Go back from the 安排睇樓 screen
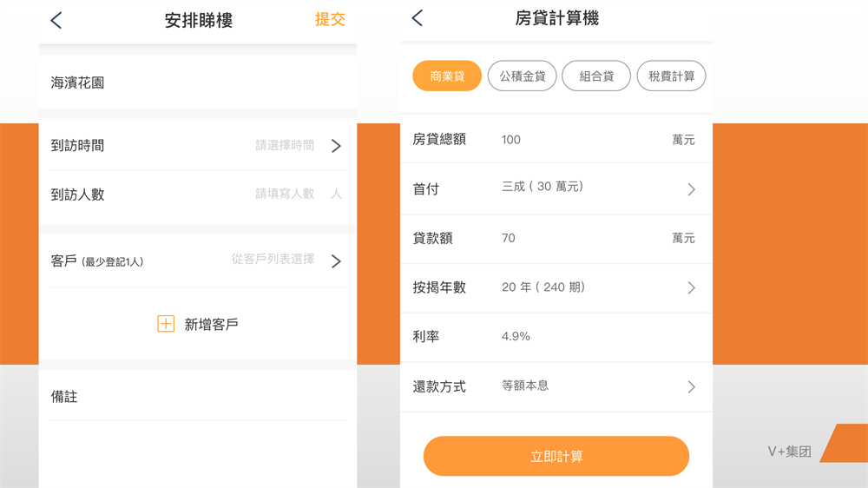Viewport: 868px width, 488px height. 56,21
